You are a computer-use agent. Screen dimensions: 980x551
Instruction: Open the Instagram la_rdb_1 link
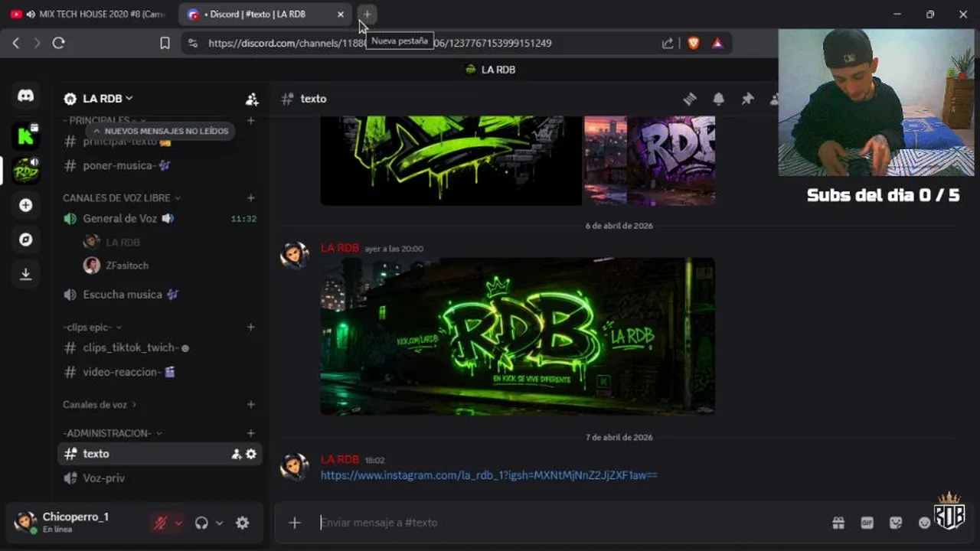pyautogui.click(x=488, y=475)
